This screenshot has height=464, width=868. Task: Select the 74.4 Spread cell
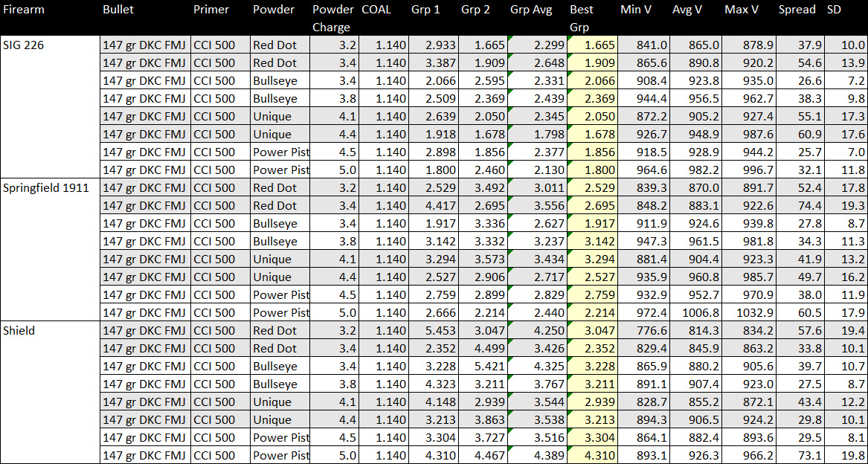(800, 206)
